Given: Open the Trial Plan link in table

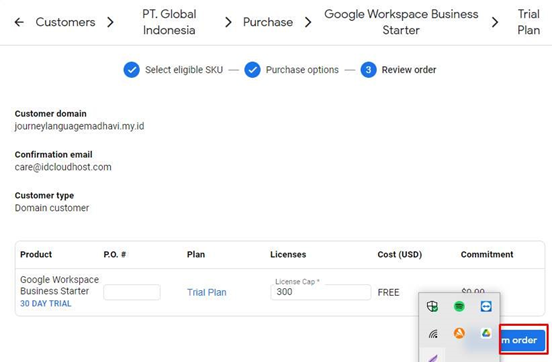Looking at the screenshot, I should pyautogui.click(x=207, y=292).
